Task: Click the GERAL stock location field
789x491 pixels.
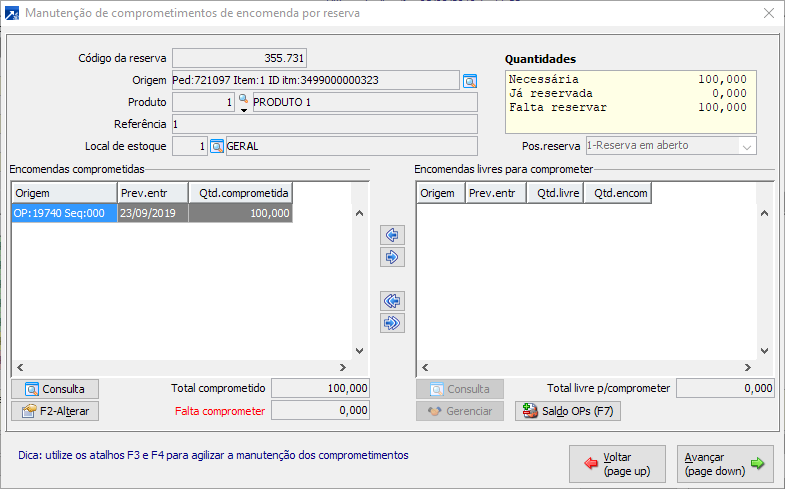Action: click(x=352, y=146)
